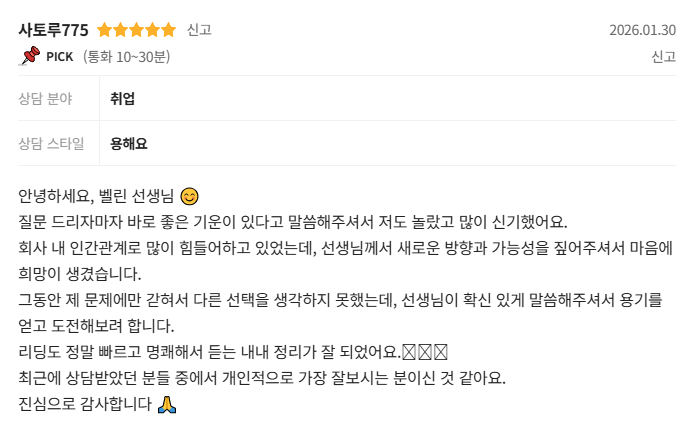Viewport: 699px width, 426px height.
Task: Click the red pushpin PICK icon
Action: [29, 56]
